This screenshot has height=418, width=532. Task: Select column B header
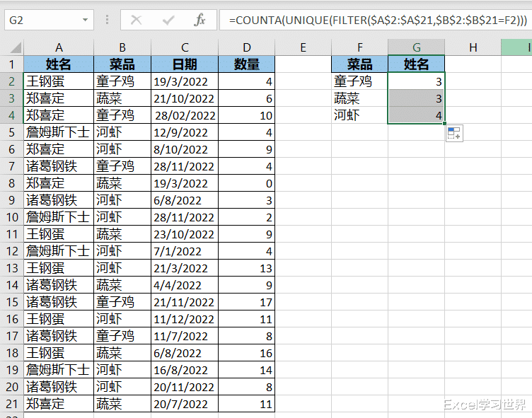point(122,47)
